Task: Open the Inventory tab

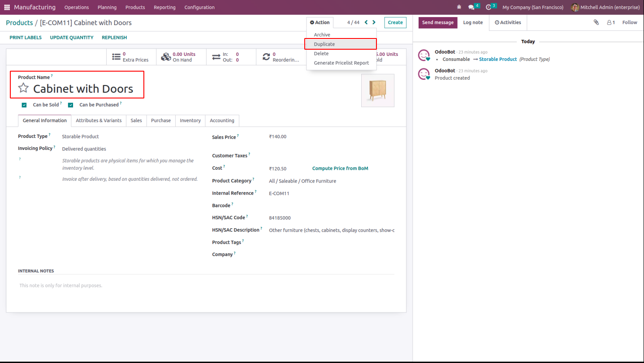Action: pyautogui.click(x=190, y=120)
